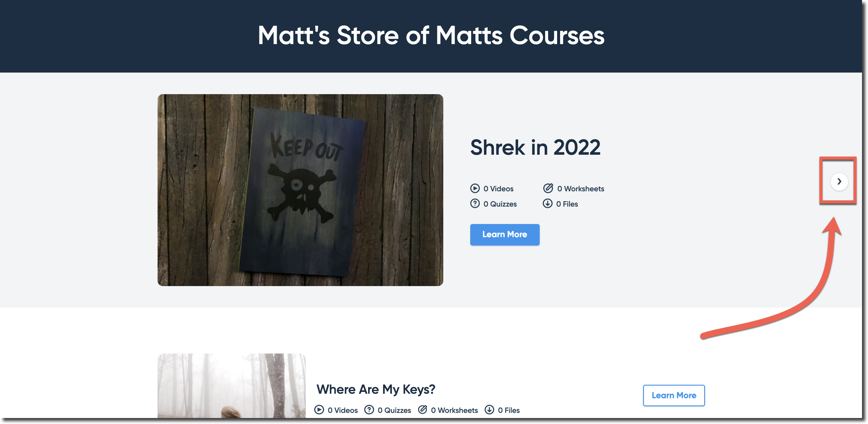
Task: Click the foggy forest course thumbnail
Action: pos(232,386)
